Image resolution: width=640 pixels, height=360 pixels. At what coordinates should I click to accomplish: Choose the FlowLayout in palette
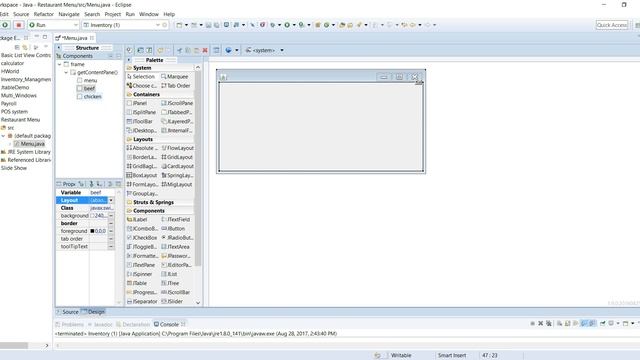click(x=178, y=148)
